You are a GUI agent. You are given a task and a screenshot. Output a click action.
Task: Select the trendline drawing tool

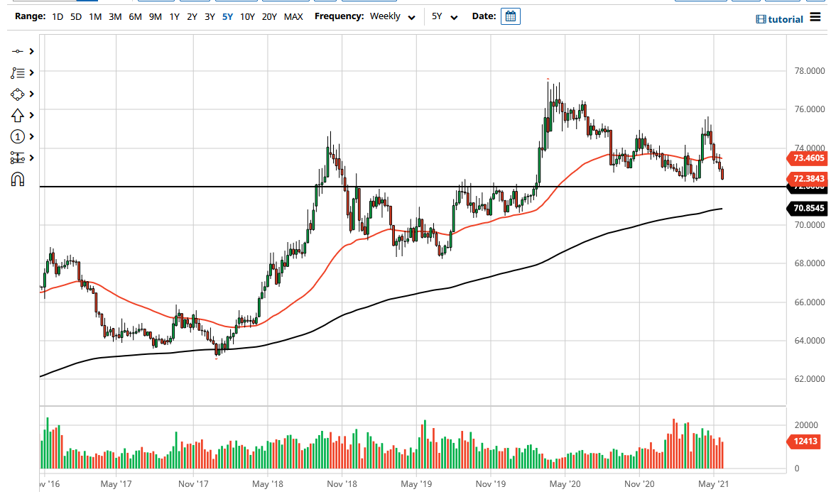point(18,51)
